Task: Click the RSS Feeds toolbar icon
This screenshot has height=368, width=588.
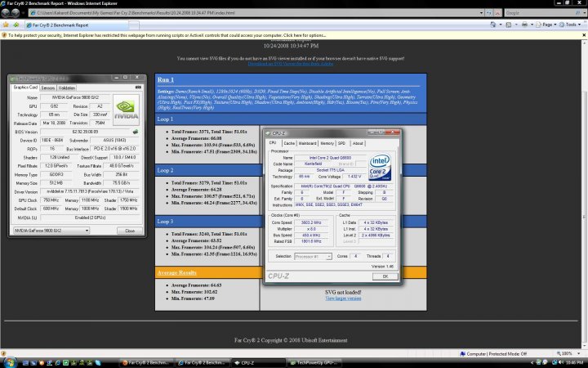Action: coord(509,25)
